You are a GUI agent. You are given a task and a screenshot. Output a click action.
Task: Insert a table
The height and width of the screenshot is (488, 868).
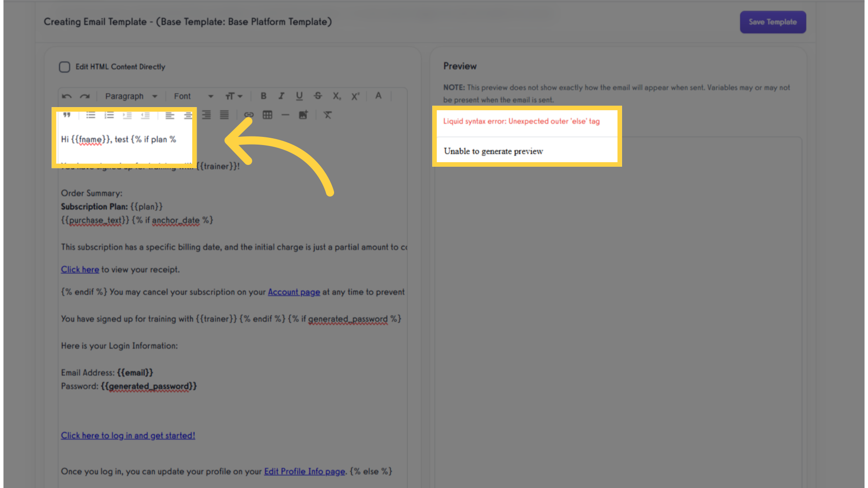(x=267, y=115)
